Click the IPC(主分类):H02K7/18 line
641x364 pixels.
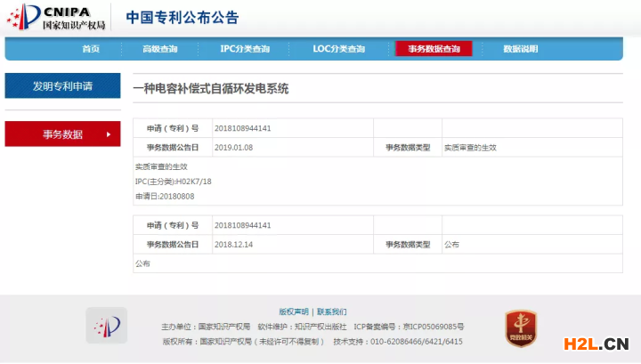coord(174,182)
